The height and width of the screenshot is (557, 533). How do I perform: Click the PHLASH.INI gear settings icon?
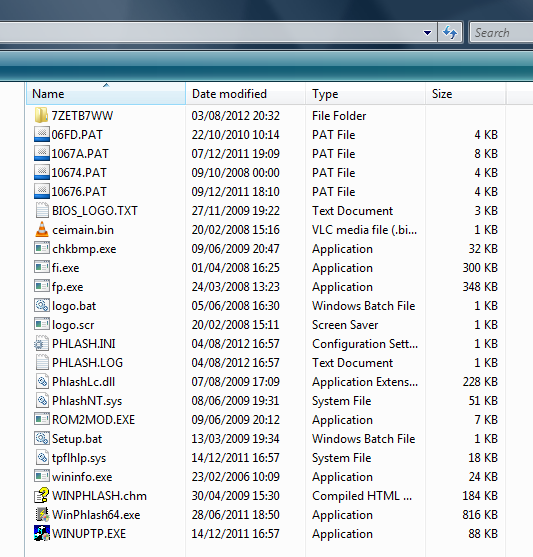coord(42,344)
